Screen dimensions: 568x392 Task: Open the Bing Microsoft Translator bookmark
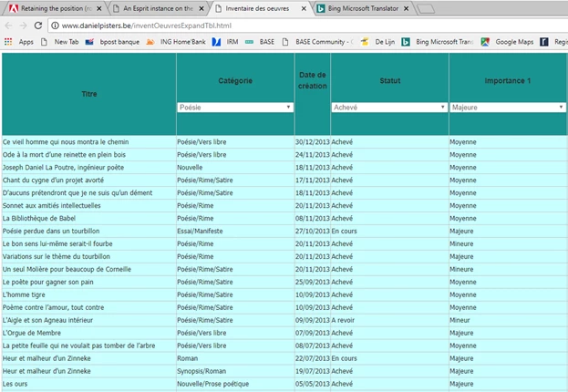tap(438, 42)
